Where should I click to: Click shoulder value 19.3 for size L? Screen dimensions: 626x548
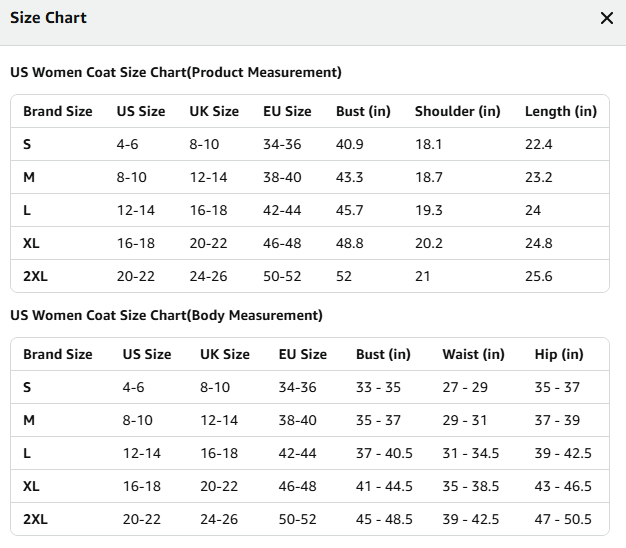429,210
